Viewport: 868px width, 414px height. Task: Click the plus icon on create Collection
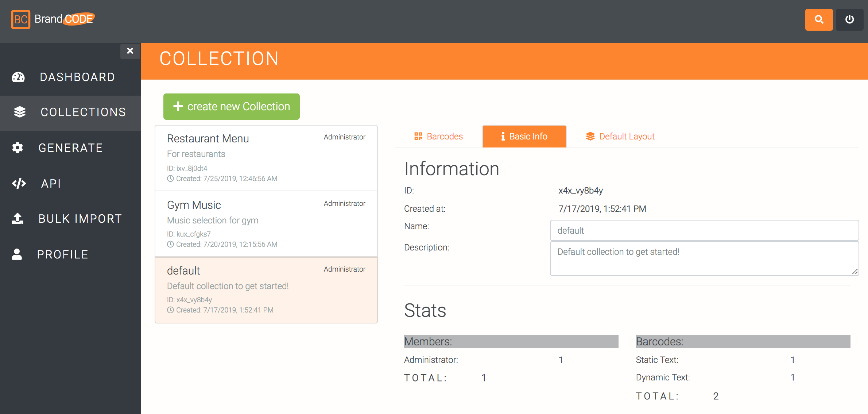pos(178,106)
